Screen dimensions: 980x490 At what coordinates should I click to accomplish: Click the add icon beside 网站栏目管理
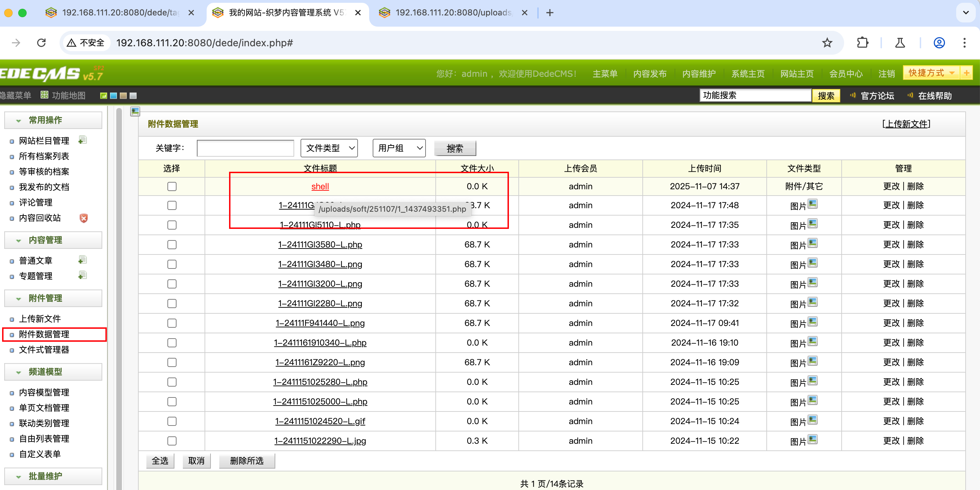83,140
